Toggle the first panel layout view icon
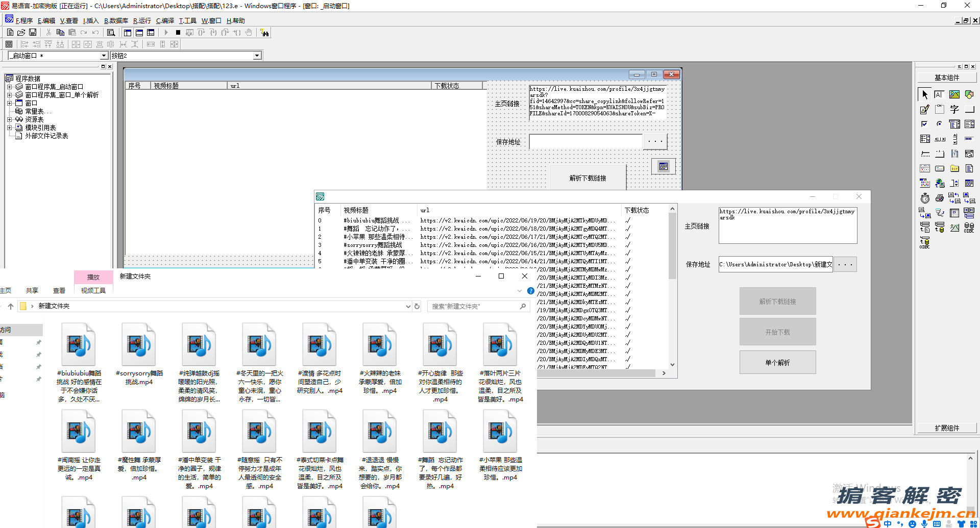Screen dimensions: 980x528 (128, 32)
